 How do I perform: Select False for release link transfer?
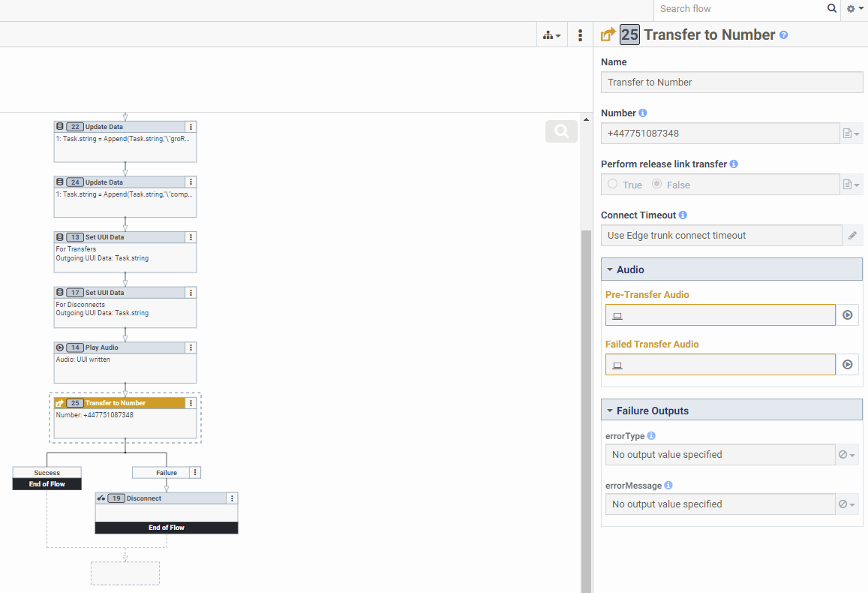tap(657, 185)
